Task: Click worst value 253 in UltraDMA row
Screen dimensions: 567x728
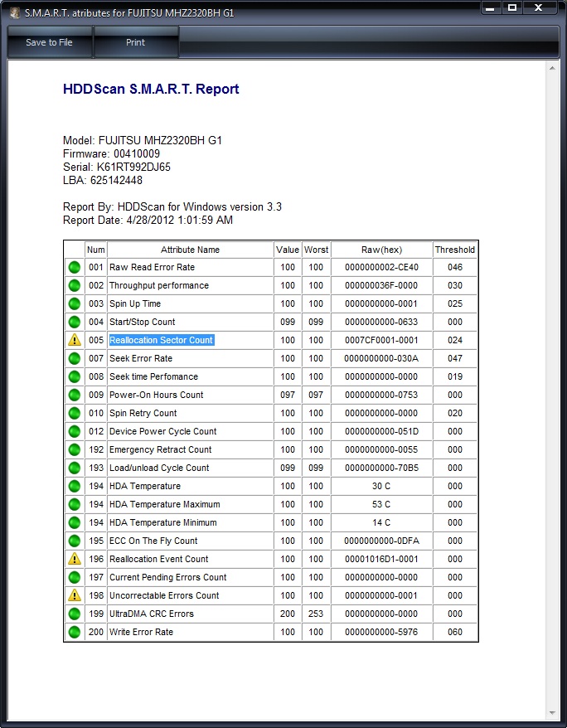Action: point(316,614)
